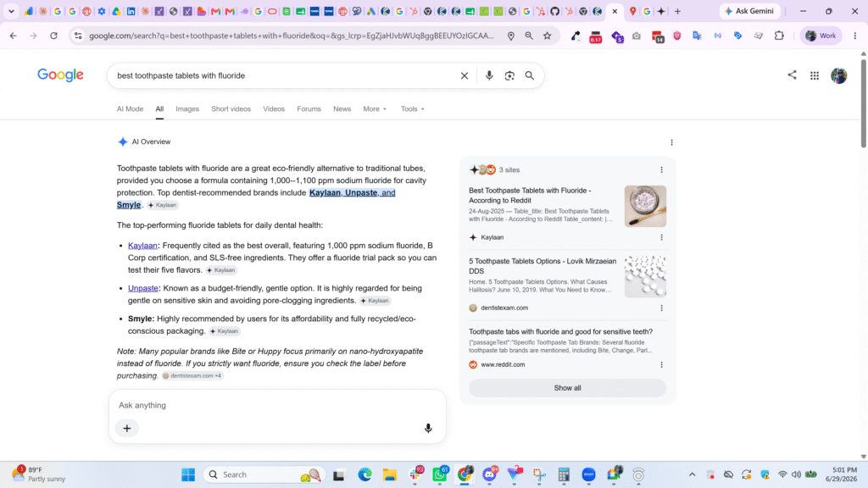Viewport: 868px width, 488px height.
Task: Switch to the Images tab
Action: (187, 109)
